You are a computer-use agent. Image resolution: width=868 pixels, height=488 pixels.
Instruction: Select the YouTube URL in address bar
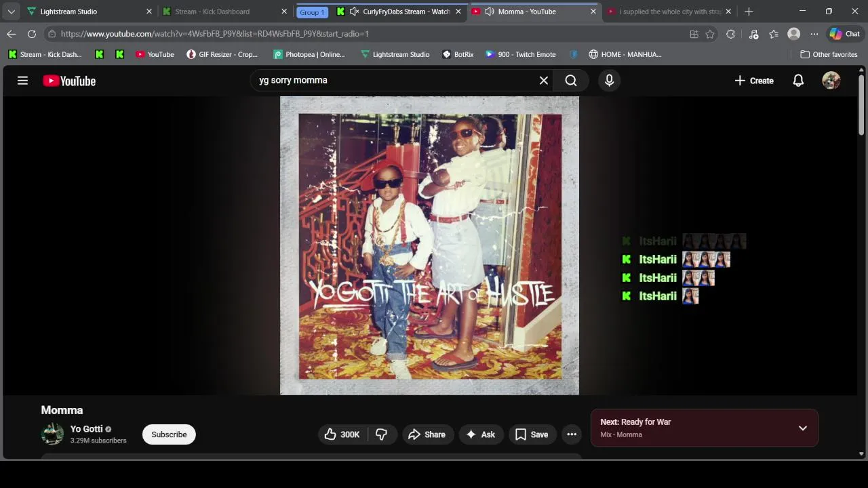pos(214,34)
